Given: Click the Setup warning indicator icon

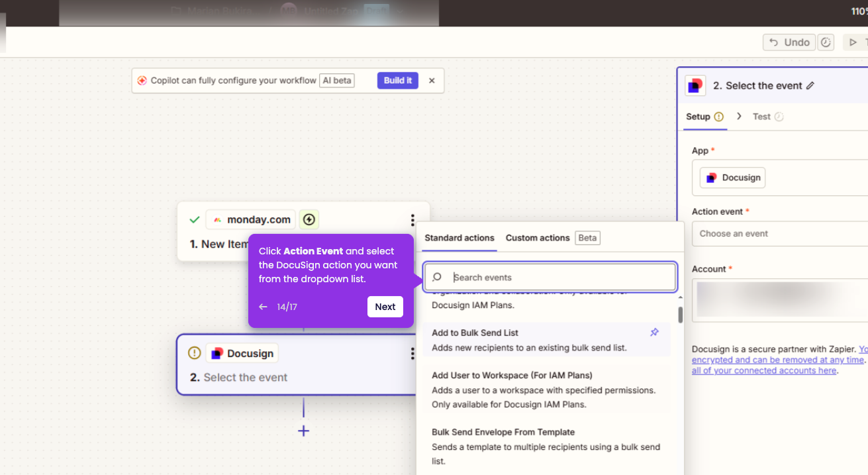Looking at the screenshot, I should tap(719, 117).
